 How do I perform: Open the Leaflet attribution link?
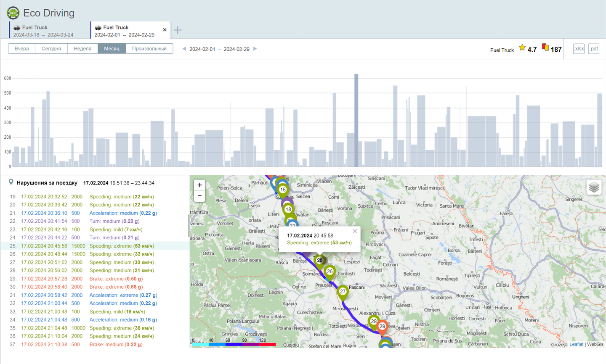576,344
